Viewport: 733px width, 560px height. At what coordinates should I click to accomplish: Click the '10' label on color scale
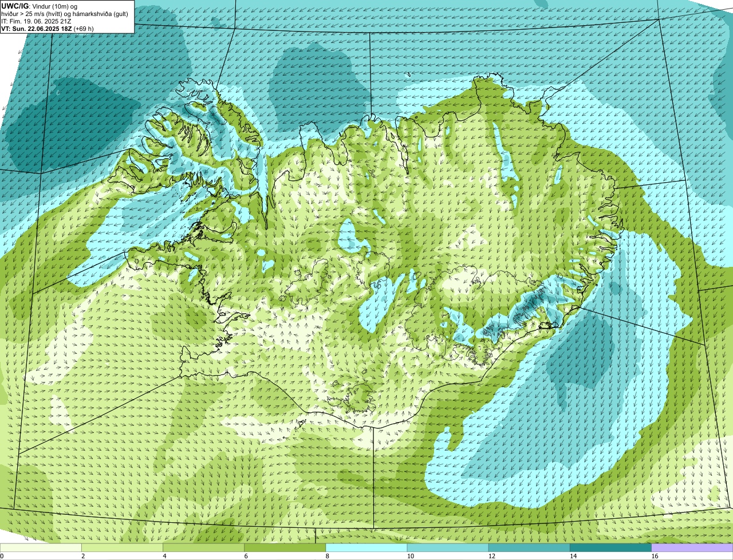click(411, 556)
